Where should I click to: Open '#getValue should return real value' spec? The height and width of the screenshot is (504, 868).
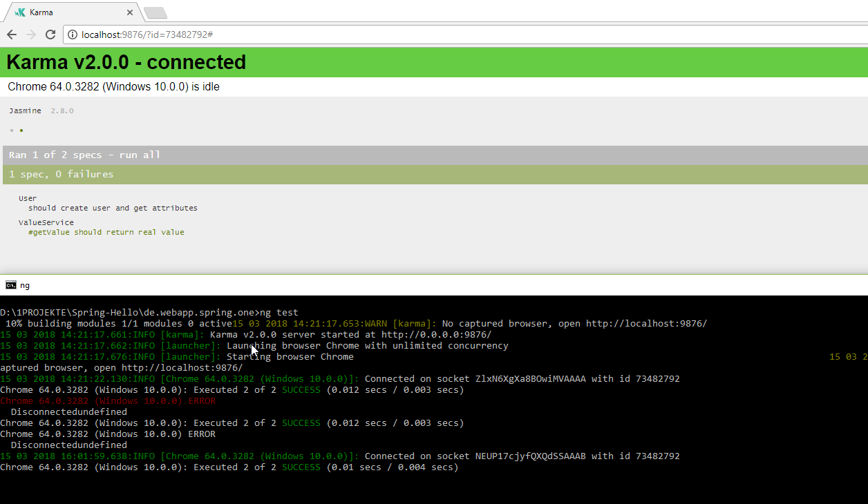(106, 232)
